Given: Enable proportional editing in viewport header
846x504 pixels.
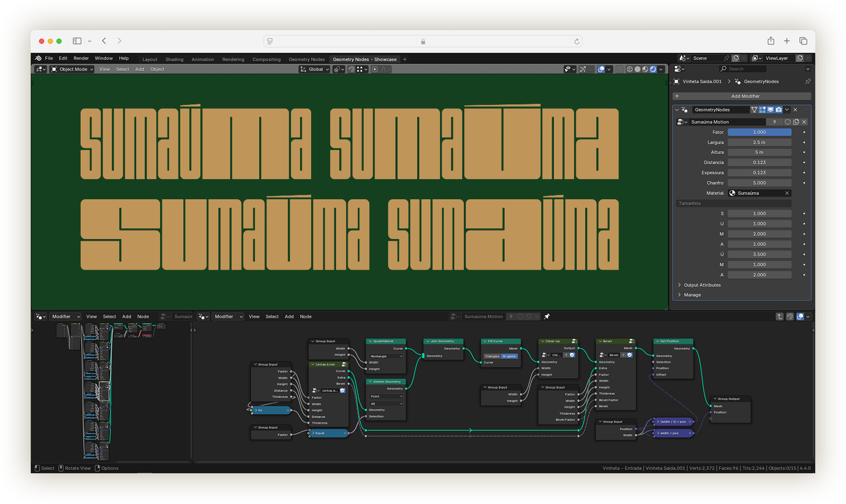Looking at the screenshot, I should click(x=375, y=69).
